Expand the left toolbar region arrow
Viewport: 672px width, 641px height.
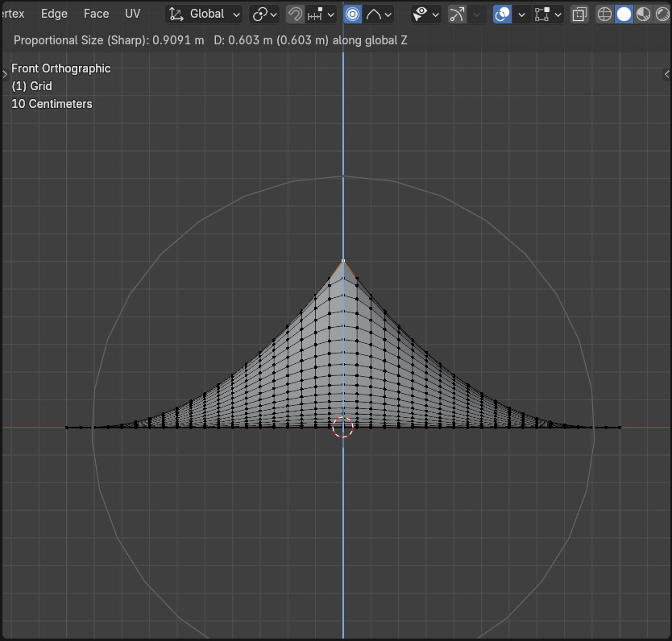click(x=5, y=74)
